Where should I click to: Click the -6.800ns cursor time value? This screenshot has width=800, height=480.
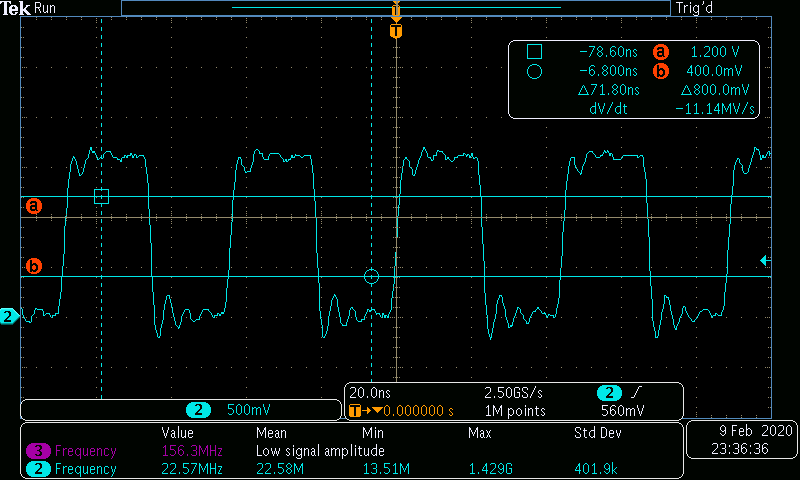point(608,71)
